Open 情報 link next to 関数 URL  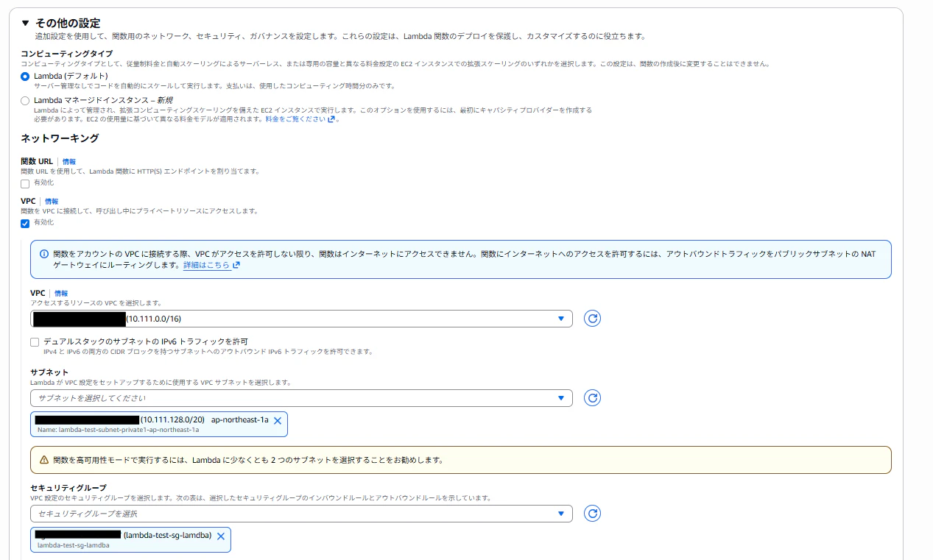68,161
